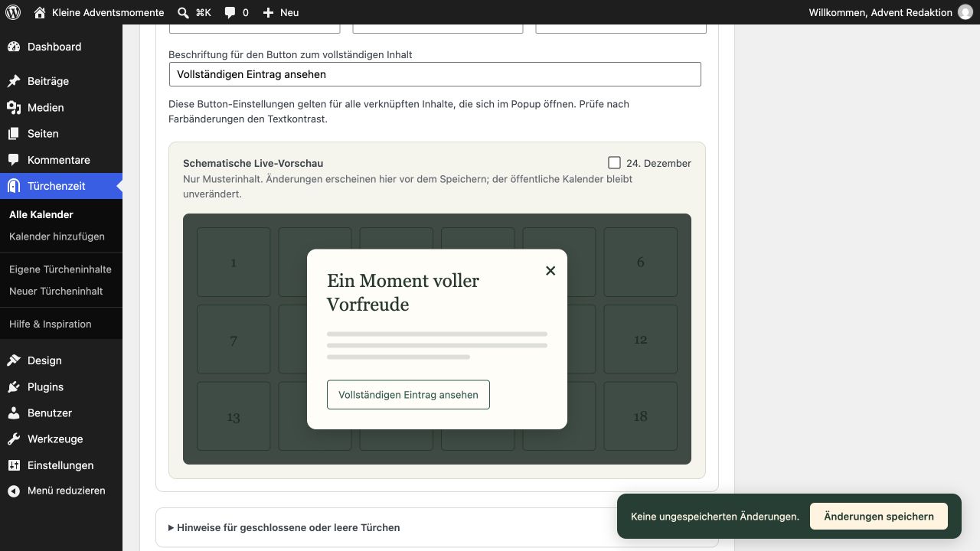Open Eigene Türcheninhalte submenu item

tap(60, 269)
